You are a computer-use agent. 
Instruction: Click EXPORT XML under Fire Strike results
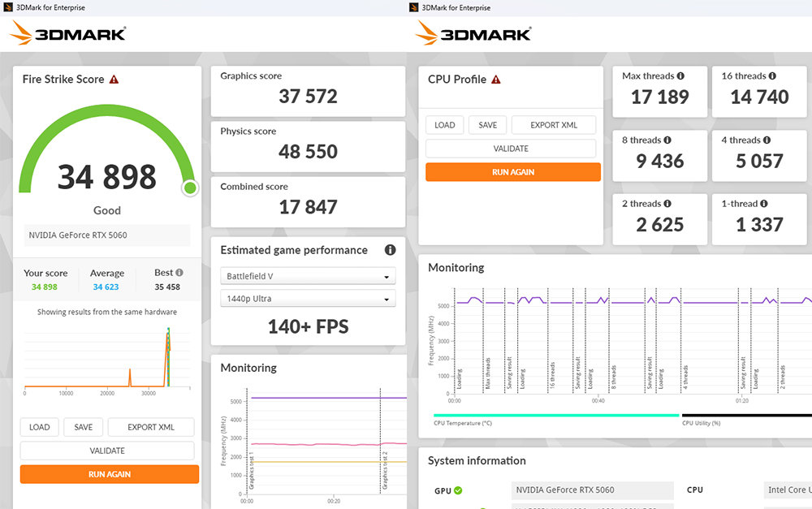(x=151, y=427)
